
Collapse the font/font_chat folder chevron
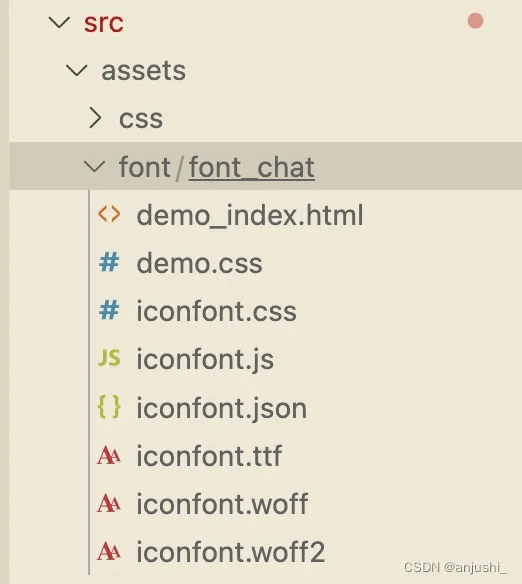[95, 166]
